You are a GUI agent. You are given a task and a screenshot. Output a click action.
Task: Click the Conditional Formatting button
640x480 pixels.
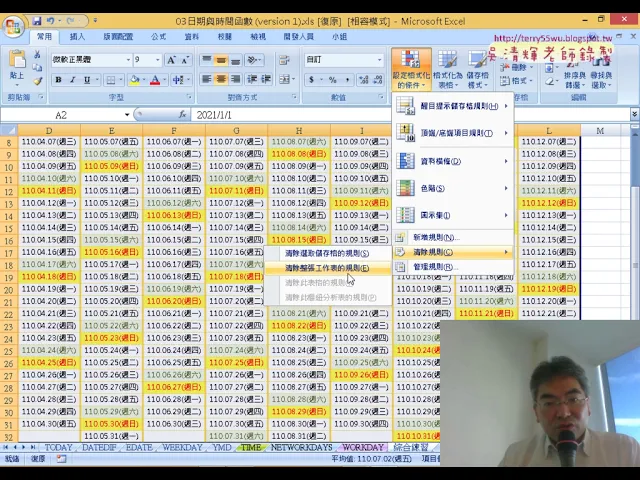coord(411,69)
